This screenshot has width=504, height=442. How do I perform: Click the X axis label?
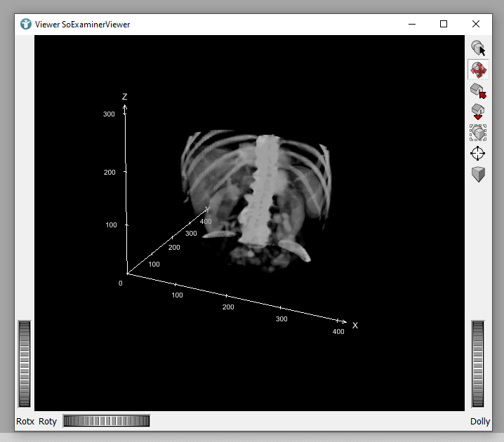pos(355,326)
